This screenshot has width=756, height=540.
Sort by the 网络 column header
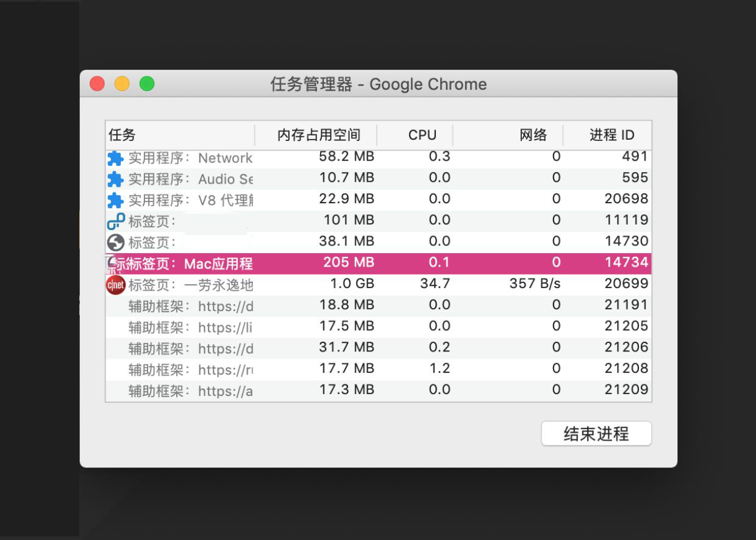tap(508, 135)
